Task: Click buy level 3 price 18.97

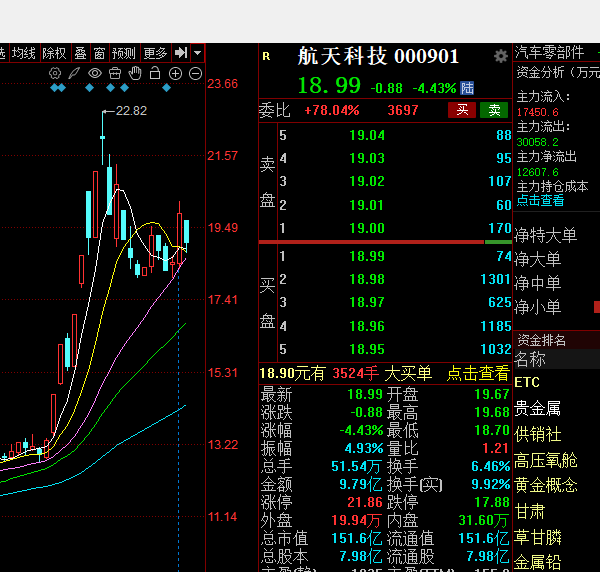Action: tap(367, 302)
